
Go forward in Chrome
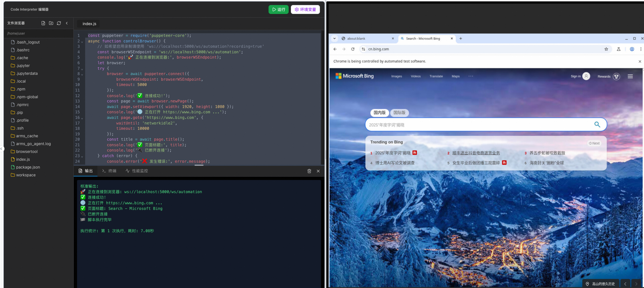tap(344, 49)
